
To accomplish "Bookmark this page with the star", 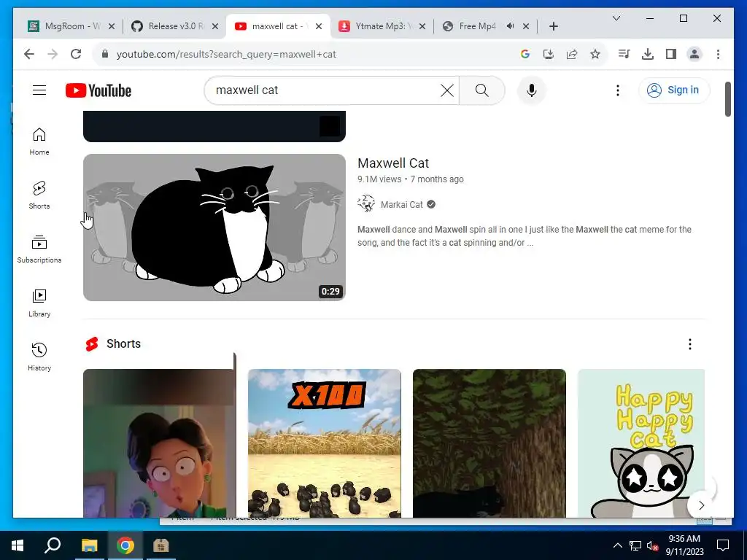I will pyautogui.click(x=595, y=54).
